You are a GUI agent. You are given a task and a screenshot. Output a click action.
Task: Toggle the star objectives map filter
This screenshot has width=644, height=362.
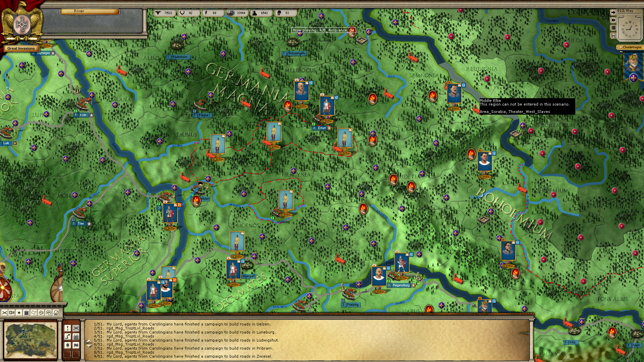(19, 313)
